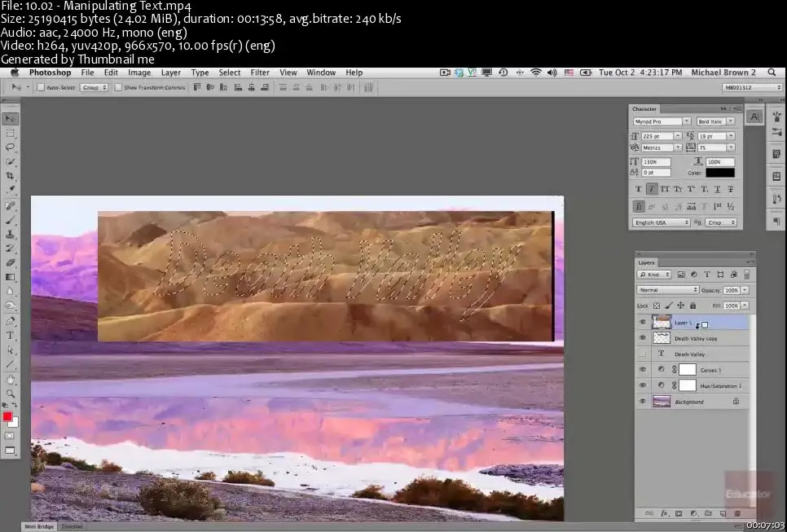Select the Hand tool
This screenshot has height=532, width=787.
coord(10,380)
